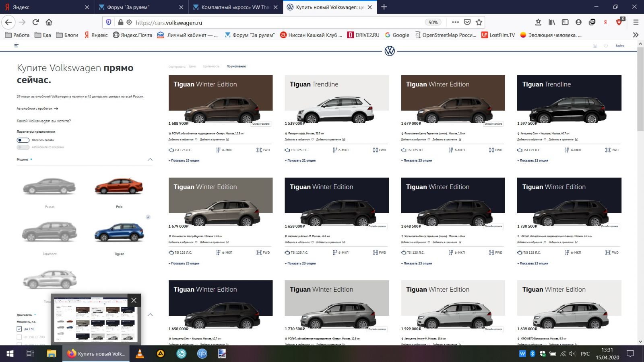This screenshot has width=644, height=362.
Task: Add the 1 688 900₽ Tiguan to favorites heart
Action: click(196, 140)
